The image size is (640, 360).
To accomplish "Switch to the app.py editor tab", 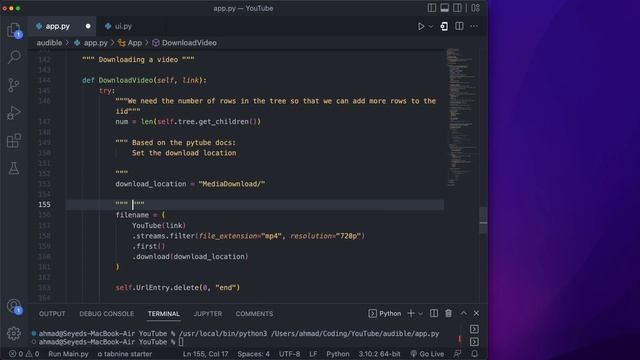I will tap(57, 26).
